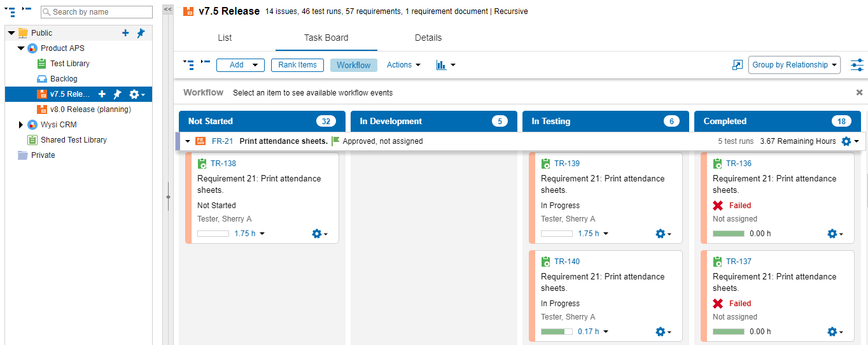
Task: Open gear menu on FR-21 row
Action: pyautogui.click(x=850, y=141)
